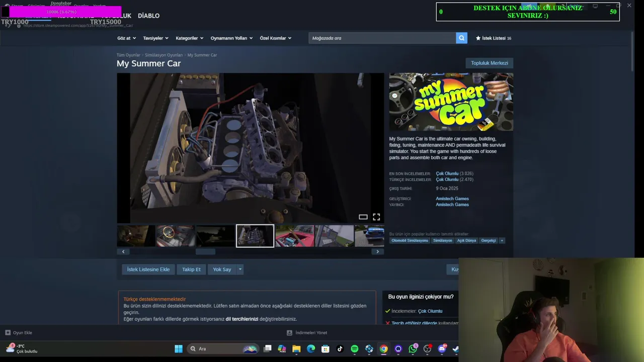Expand the Kategoriler menu
This screenshot has height=362, width=644.
189,38
